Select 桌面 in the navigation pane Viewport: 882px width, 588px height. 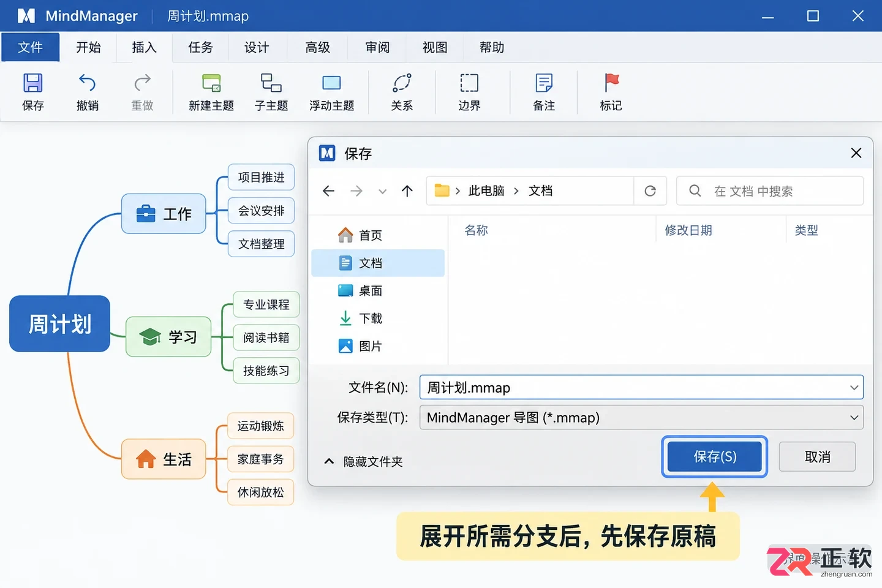coord(378,290)
